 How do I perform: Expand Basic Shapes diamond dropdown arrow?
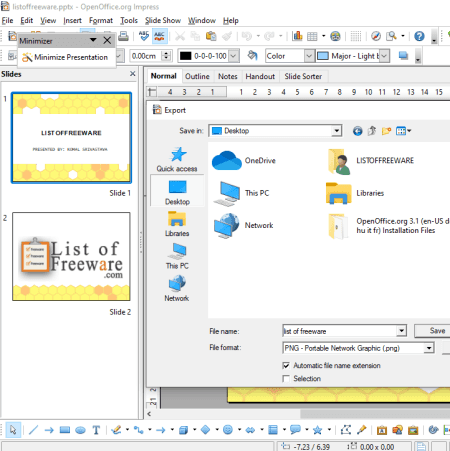pyautogui.click(x=217, y=430)
